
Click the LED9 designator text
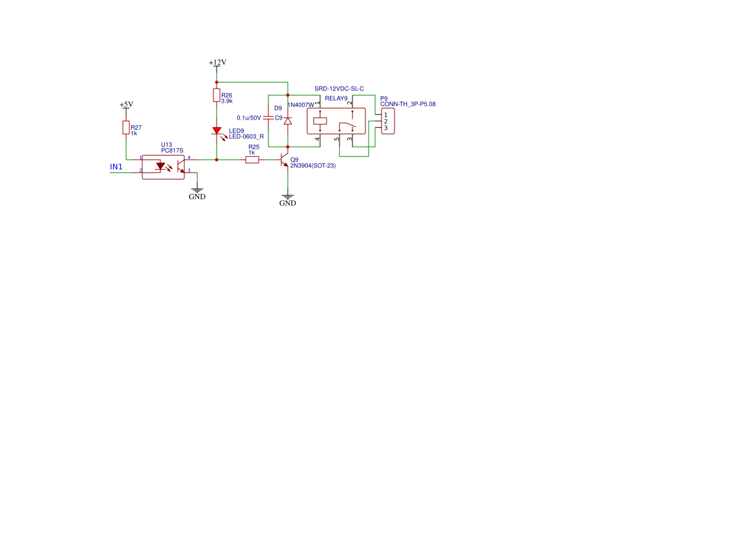(236, 131)
